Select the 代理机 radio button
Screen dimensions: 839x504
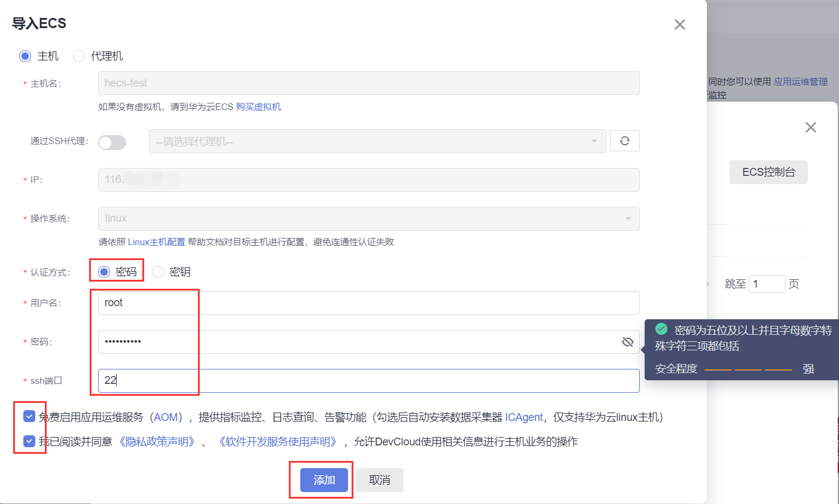tap(78, 56)
